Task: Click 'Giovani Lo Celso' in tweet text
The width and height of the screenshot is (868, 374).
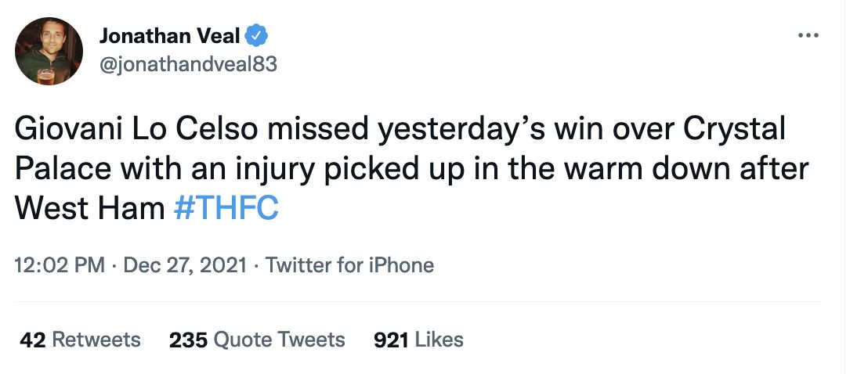Action: tap(136, 129)
